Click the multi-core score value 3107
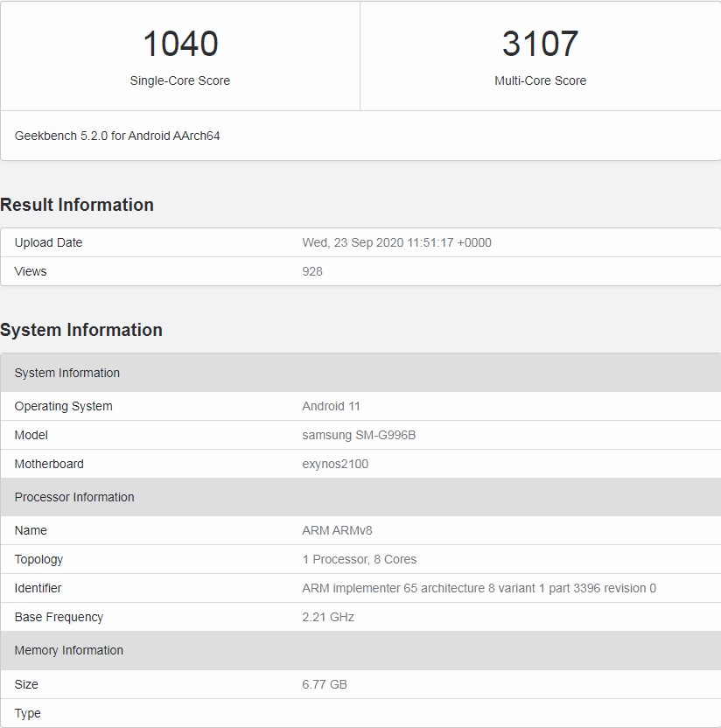The height and width of the screenshot is (728, 721). tap(540, 44)
